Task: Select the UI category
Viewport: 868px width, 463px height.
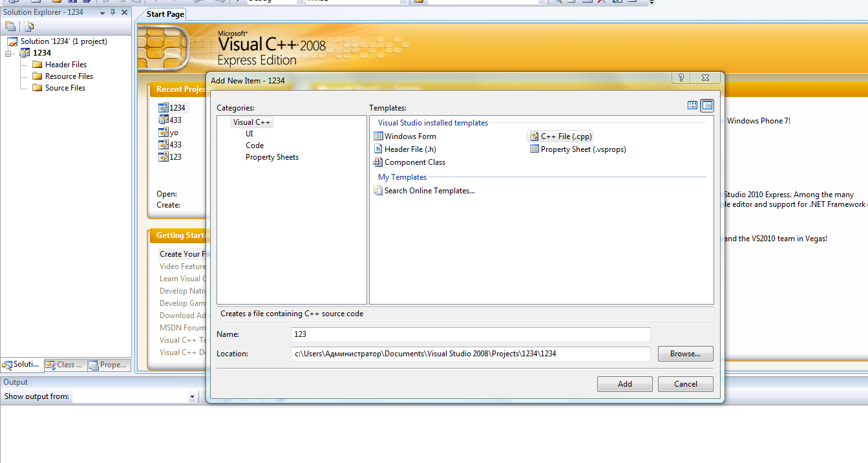Action: click(249, 134)
